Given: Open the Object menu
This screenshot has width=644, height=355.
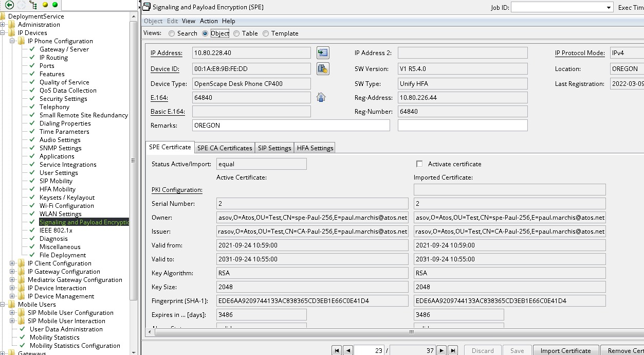Looking at the screenshot, I should click(x=153, y=21).
